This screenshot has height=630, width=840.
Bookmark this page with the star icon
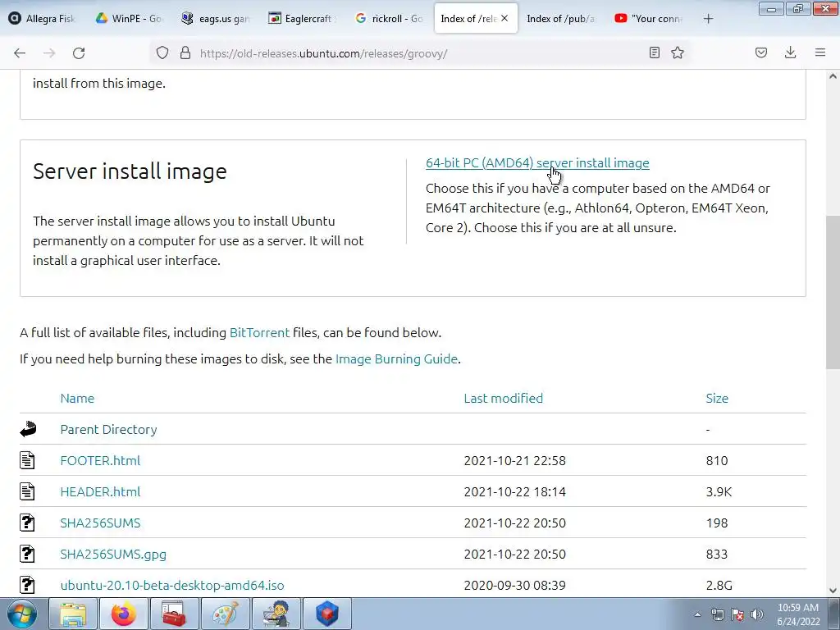point(678,52)
